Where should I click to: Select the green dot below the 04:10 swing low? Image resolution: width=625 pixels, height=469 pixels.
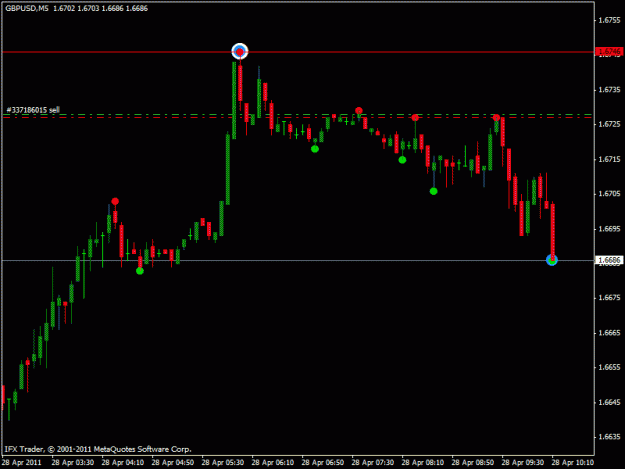coord(140,271)
